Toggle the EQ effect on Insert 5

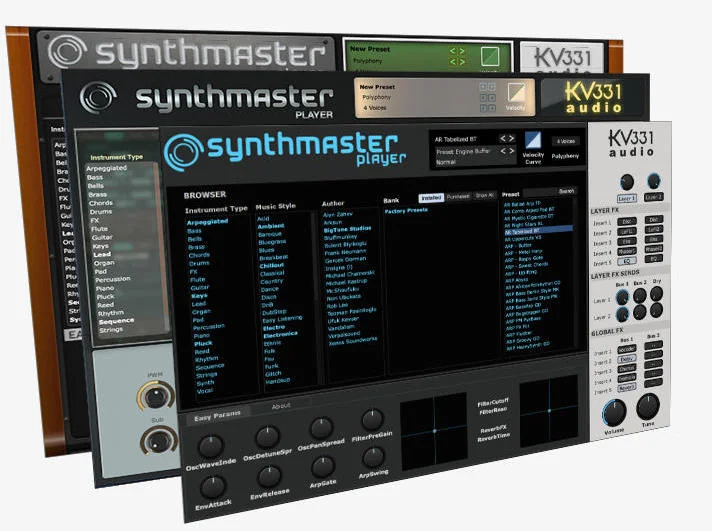point(627,261)
